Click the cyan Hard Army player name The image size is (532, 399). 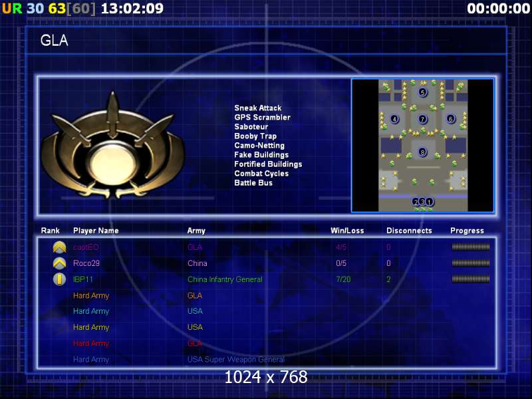(x=91, y=311)
